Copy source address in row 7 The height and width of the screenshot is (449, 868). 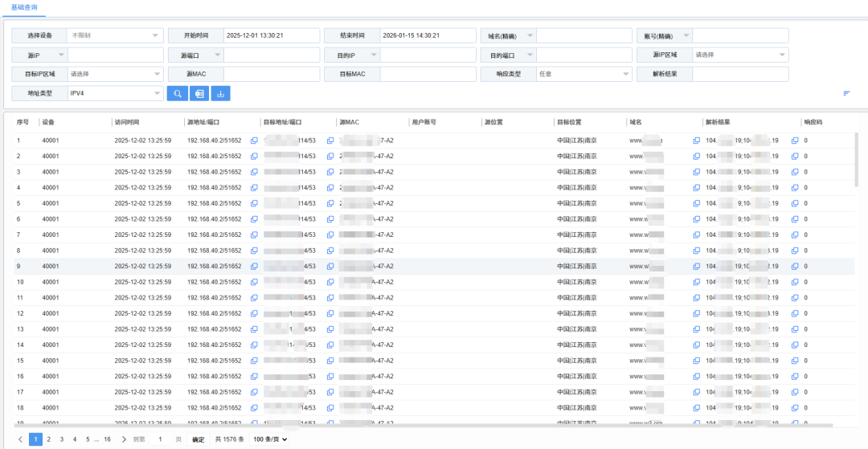(x=254, y=235)
